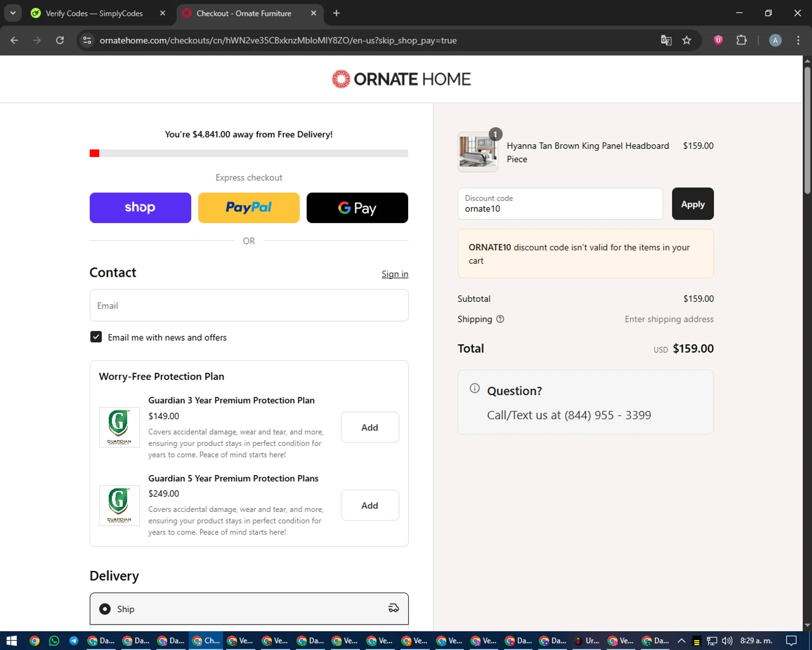The width and height of the screenshot is (812, 650).
Task: Open the notification center icon
Action: 791,641
